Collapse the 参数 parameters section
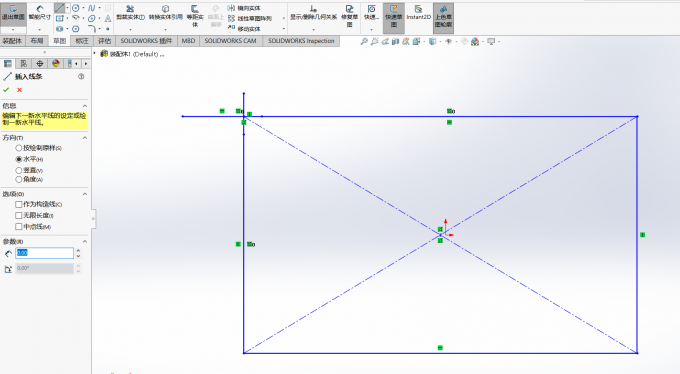 click(x=85, y=241)
